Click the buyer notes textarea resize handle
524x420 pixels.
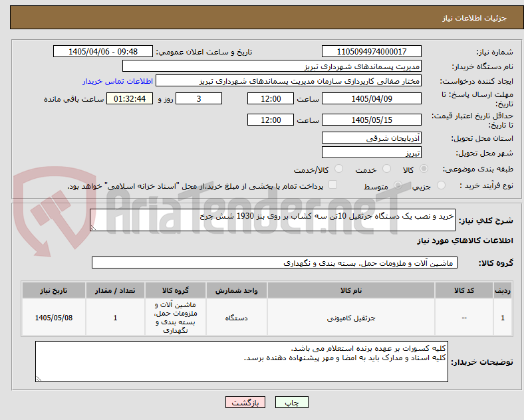coord(39,379)
